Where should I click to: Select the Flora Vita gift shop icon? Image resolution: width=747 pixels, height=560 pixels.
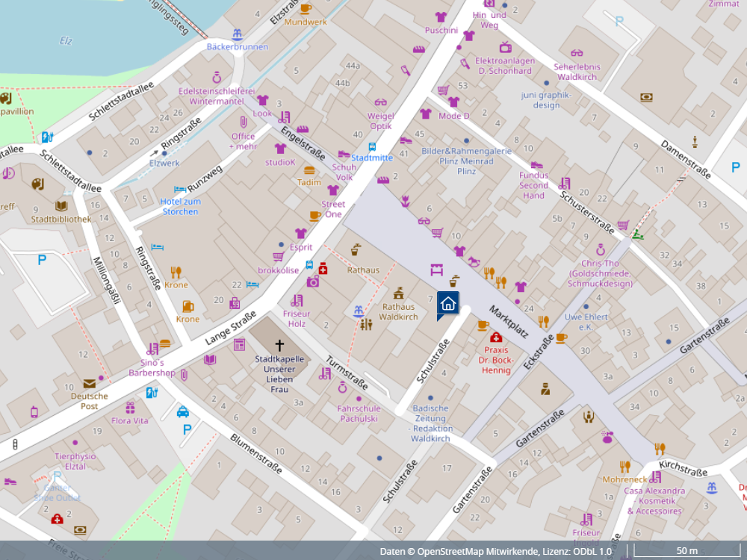tap(131, 408)
